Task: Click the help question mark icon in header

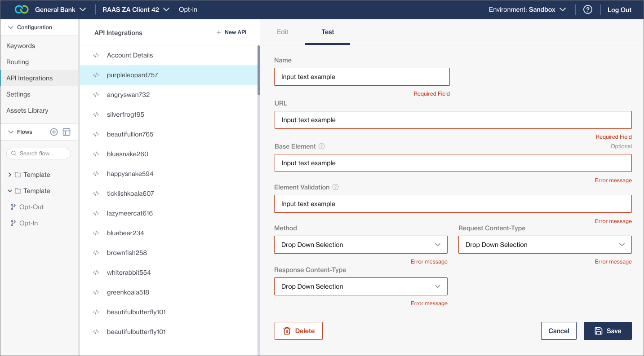Action: tap(587, 9)
